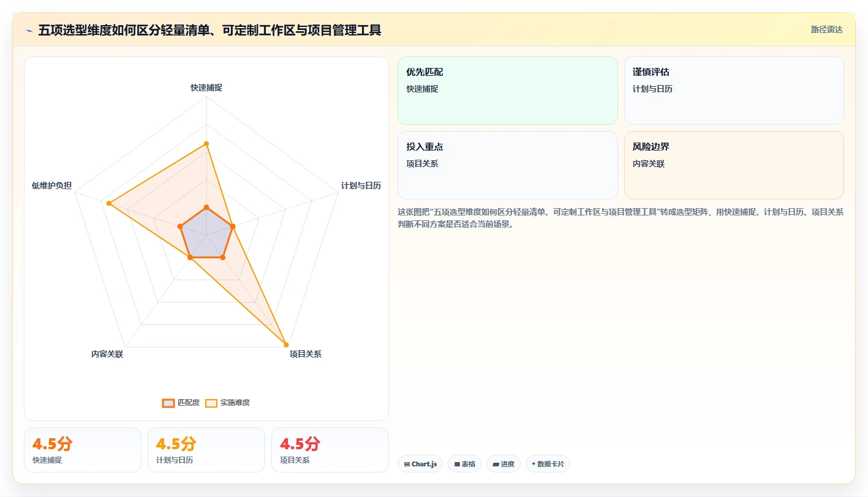Click the 表格 chip
The height and width of the screenshot is (497, 868).
(465, 464)
